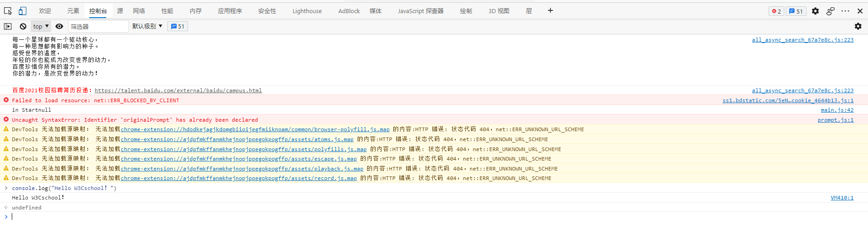Activate the inspect element picker icon
The image size is (868, 242).
(x=8, y=11)
